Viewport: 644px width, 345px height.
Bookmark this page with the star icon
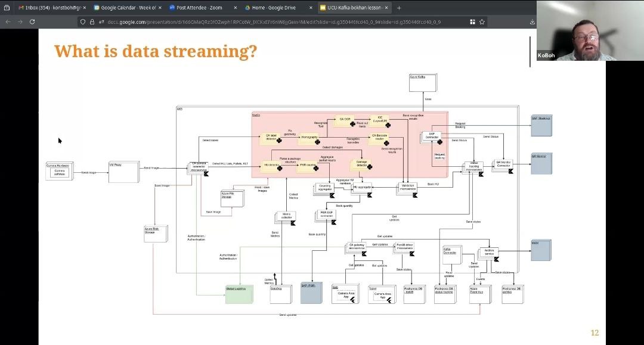coord(482,21)
